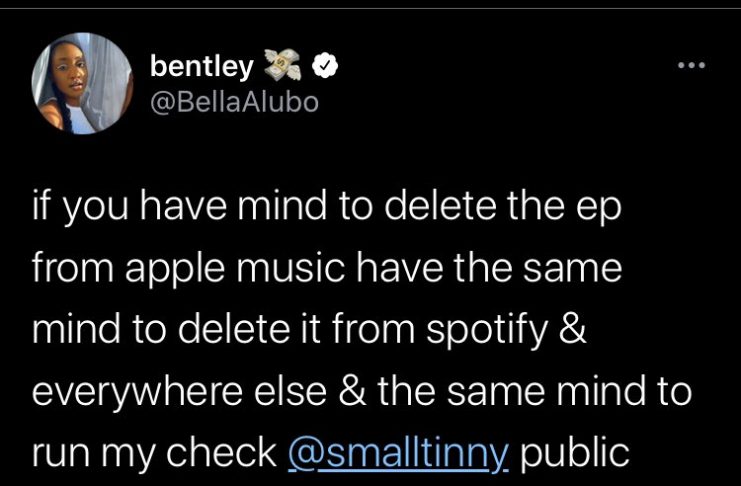Click the line starting "everywhere else"
This screenshot has width=741, height=486.
tap(362, 391)
